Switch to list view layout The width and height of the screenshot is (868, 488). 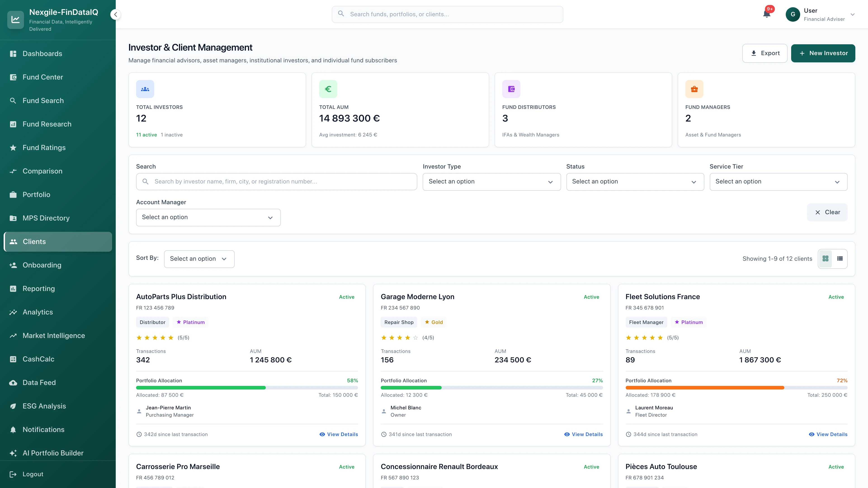click(x=840, y=259)
